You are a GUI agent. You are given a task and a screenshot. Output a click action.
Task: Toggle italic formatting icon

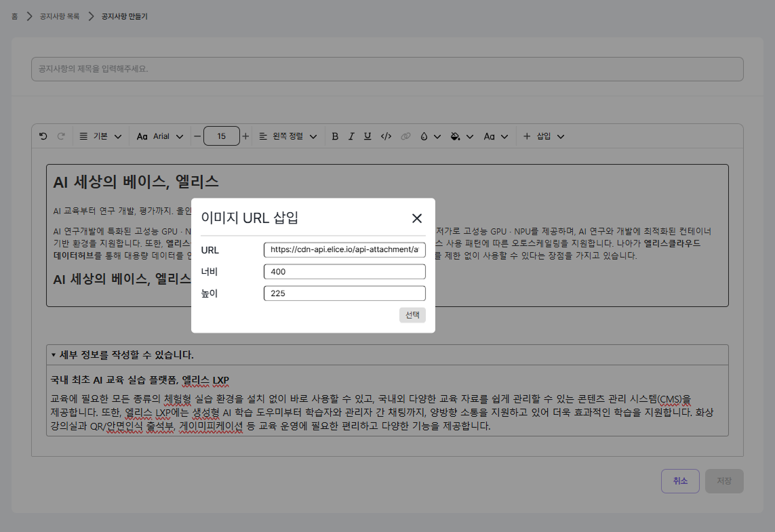click(x=351, y=136)
